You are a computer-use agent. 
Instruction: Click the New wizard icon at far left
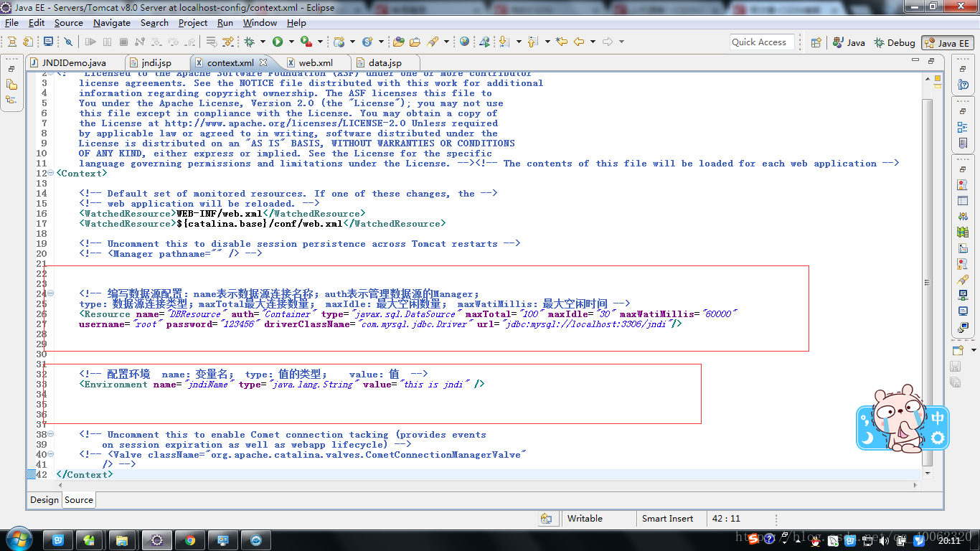tap(11, 42)
